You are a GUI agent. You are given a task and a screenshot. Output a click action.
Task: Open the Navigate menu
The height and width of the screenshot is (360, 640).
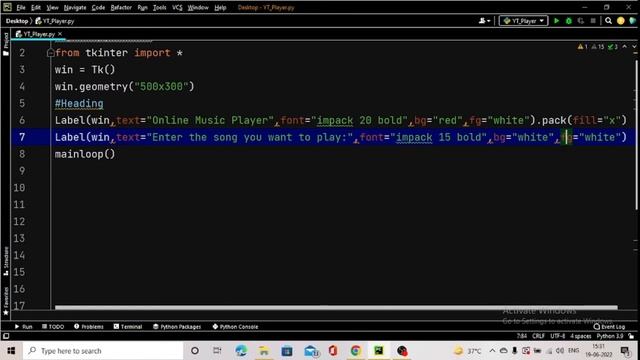[75, 7]
